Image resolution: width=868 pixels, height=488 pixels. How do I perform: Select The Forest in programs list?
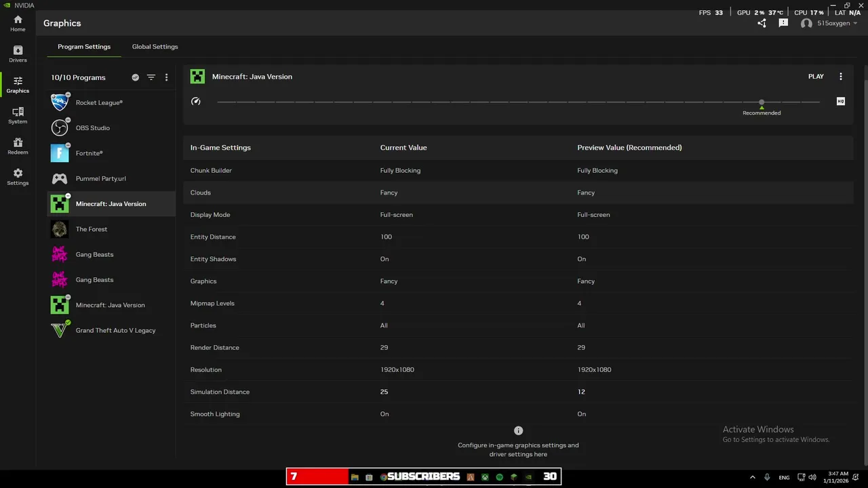point(111,229)
